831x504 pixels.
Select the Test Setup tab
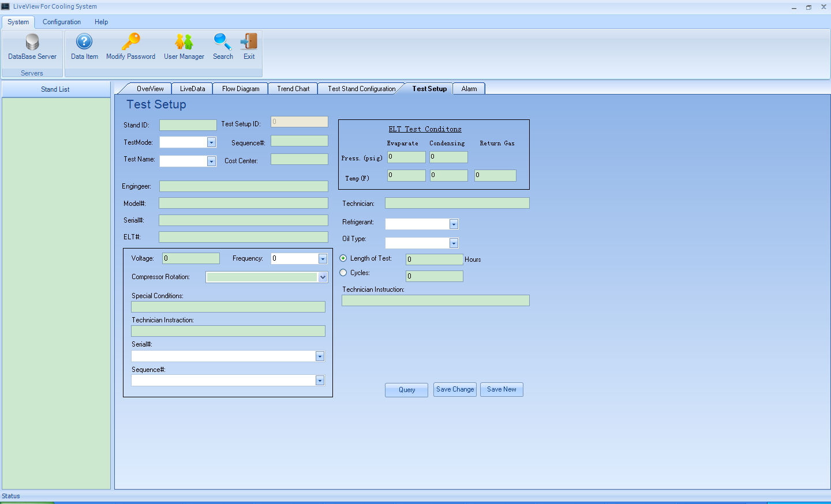[429, 89]
